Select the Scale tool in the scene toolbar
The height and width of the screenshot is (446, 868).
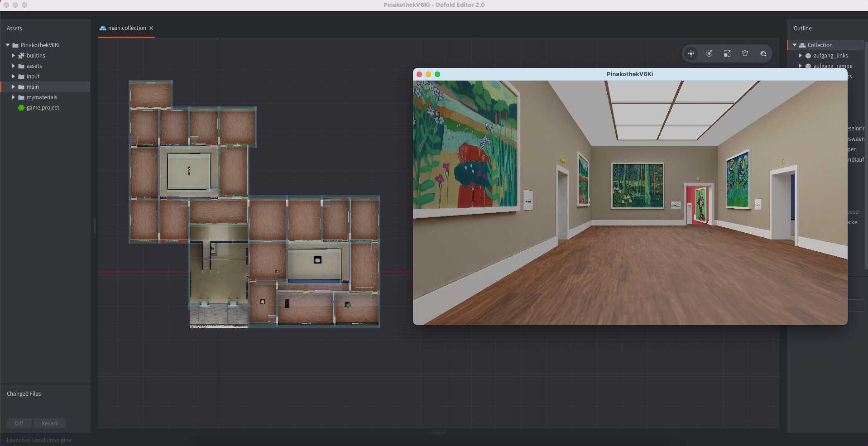727,53
